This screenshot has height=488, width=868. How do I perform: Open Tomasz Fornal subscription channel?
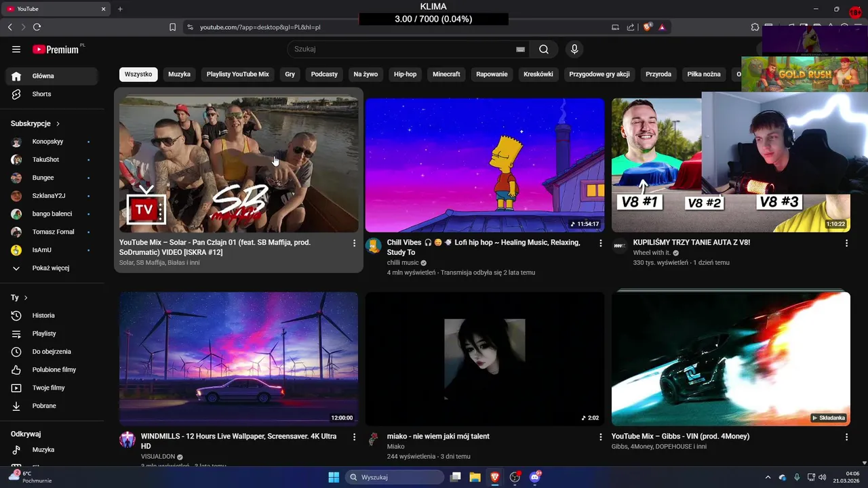(52, 232)
